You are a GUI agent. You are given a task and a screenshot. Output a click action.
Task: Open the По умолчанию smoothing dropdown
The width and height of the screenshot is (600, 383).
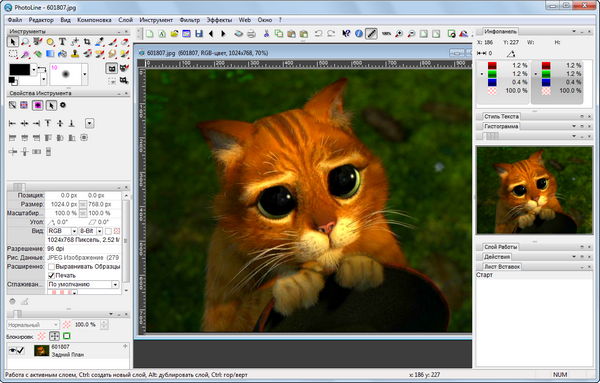[115, 285]
